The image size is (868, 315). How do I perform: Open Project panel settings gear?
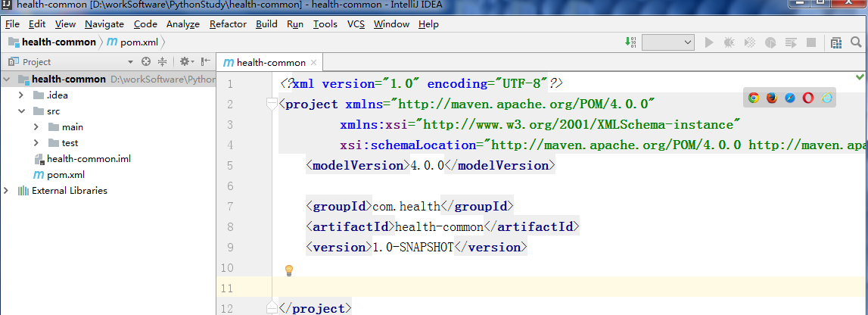(186, 61)
